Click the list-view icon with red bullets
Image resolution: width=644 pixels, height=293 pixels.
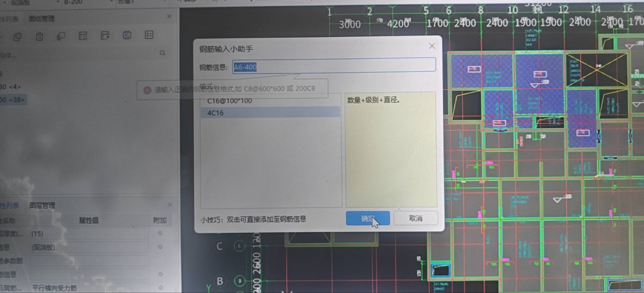tap(149, 35)
